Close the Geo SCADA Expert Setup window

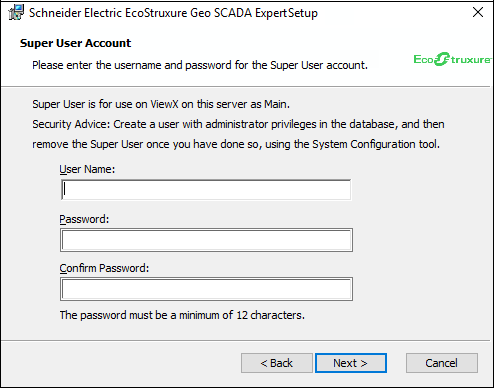[478, 12]
